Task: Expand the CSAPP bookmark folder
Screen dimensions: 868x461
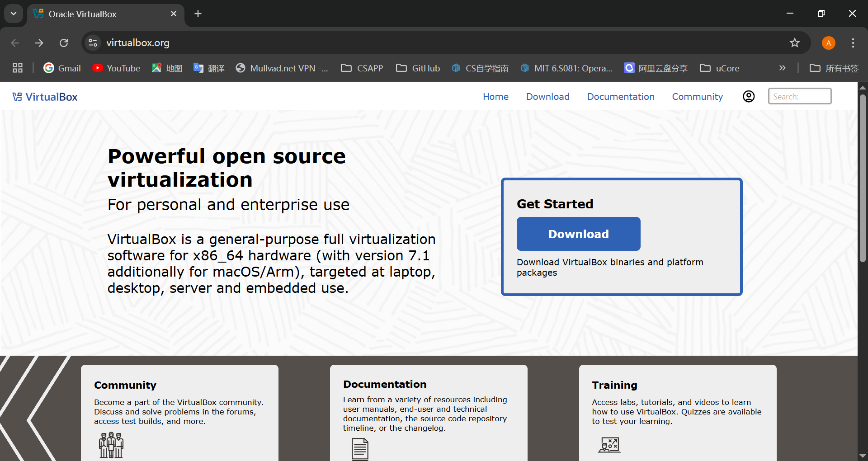Action: [x=362, y=68]
